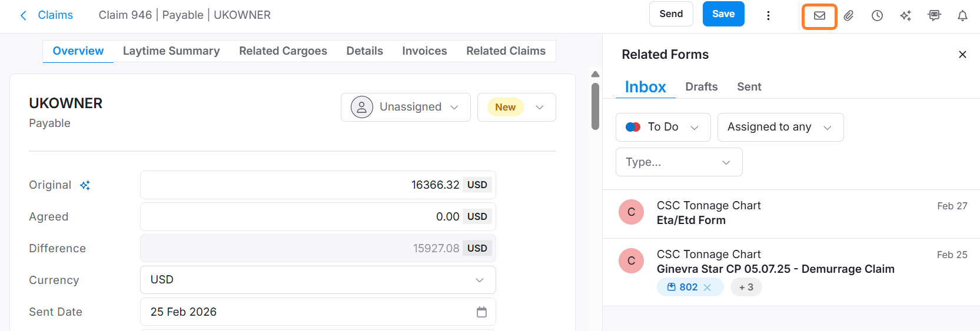Open the history clock icon
Screen dimensions: 980x331
coord(877,16)
